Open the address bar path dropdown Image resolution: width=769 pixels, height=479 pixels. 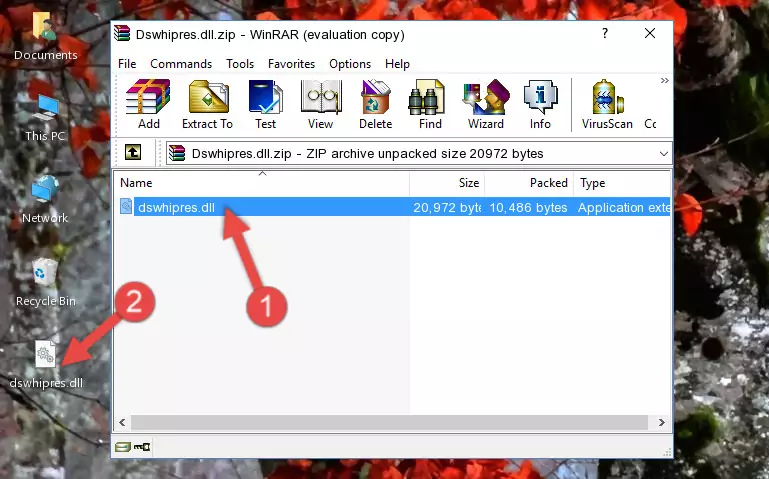pos(664,153)
